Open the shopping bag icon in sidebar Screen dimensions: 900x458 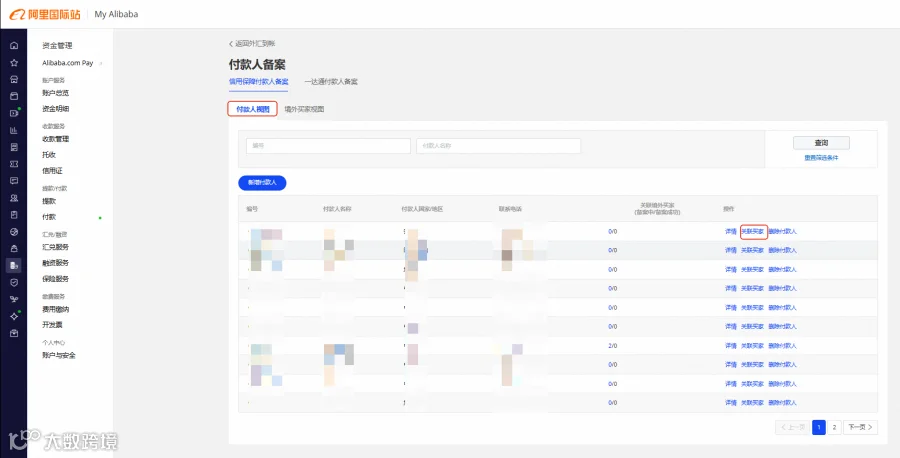click(x=14, y=249)
